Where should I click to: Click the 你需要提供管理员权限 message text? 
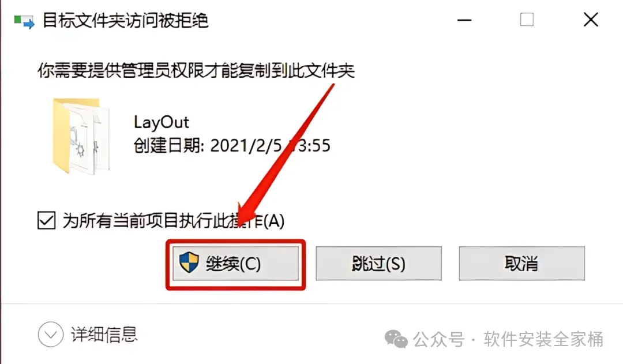tap(196, 70)
